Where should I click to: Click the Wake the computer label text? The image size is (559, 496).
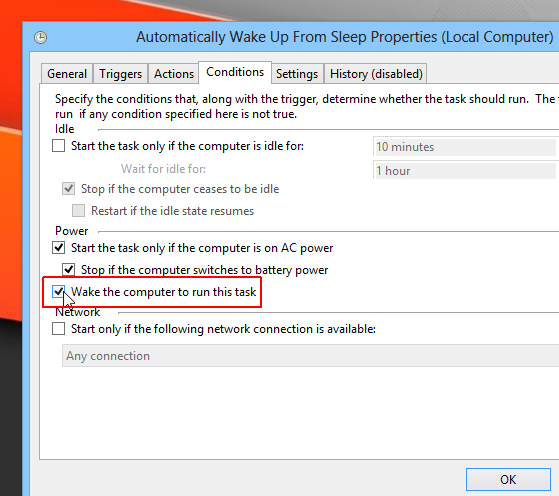click(x=163, y=292)
